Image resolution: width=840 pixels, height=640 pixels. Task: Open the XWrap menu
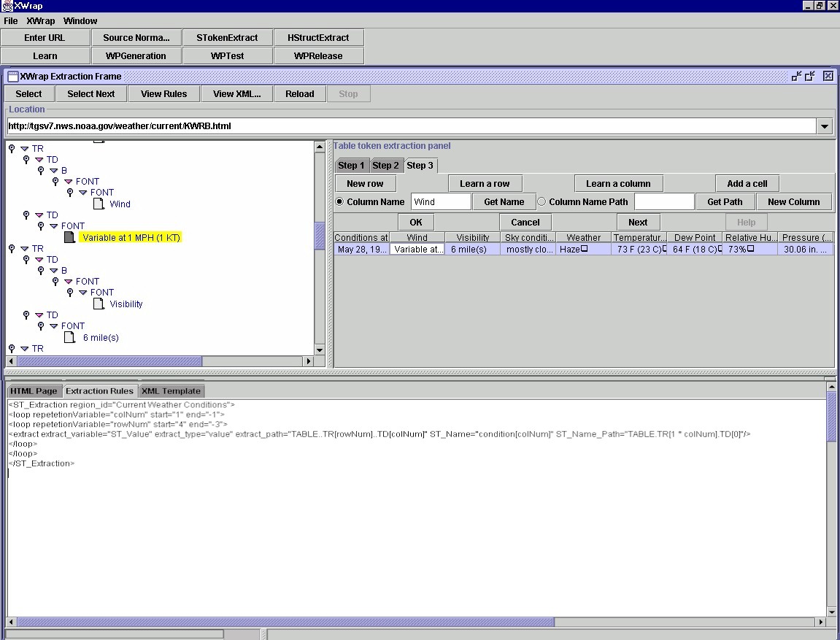coord(40,21)
